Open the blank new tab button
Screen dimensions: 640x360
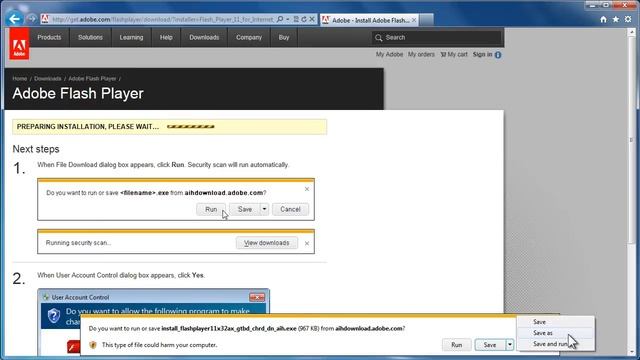(x=426, y=20)
